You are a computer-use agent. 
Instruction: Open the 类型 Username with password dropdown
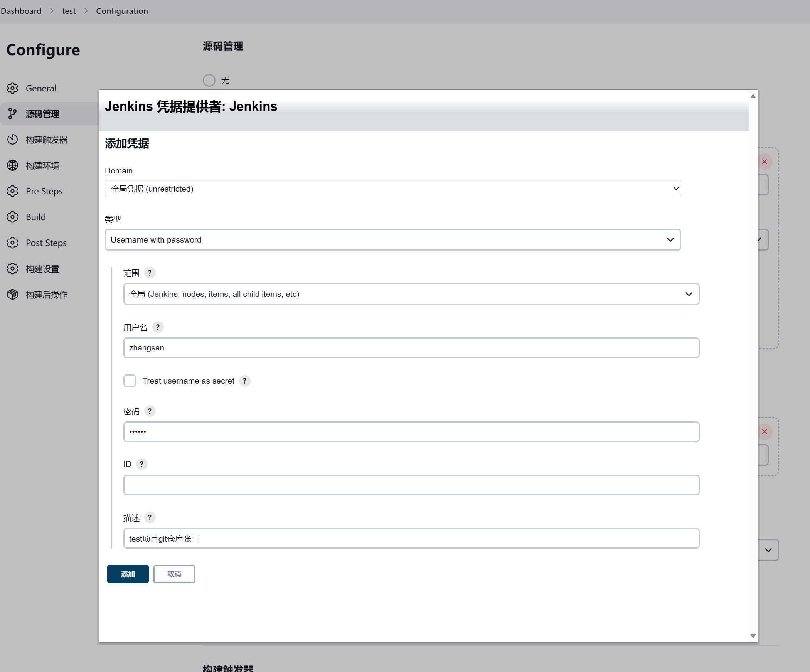(392, 239)
